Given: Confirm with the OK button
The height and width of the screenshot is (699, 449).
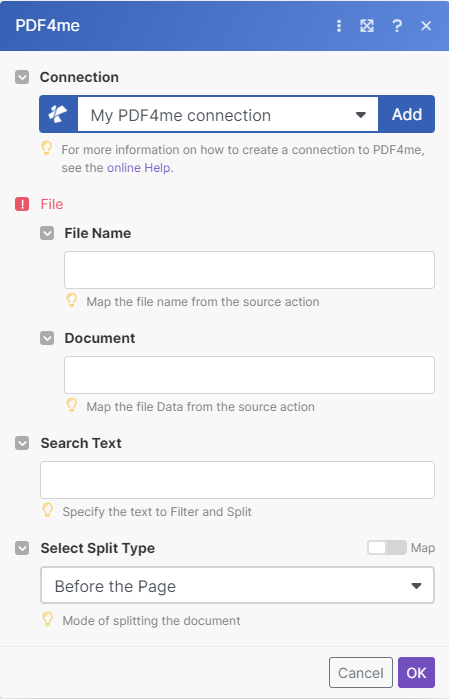Looking at the screenshot, I should coord(416,672).
